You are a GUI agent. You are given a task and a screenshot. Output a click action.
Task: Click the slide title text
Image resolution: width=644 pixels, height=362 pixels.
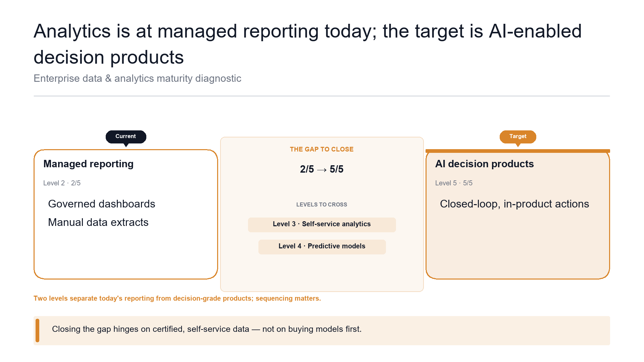[307, 44]
